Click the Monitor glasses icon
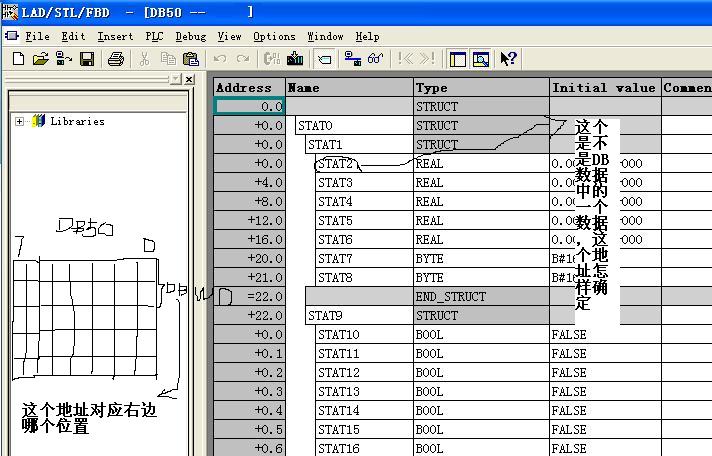 click(x=375, y=59)
